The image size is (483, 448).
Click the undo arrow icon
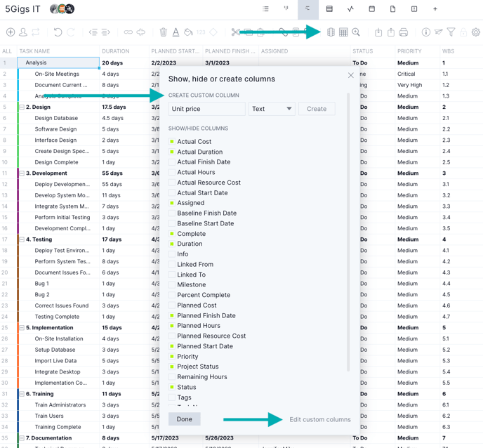coord(58,32)
